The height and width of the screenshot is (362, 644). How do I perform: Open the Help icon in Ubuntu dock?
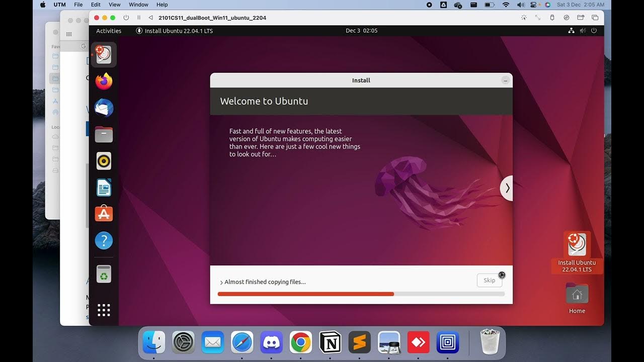[104, 241]
